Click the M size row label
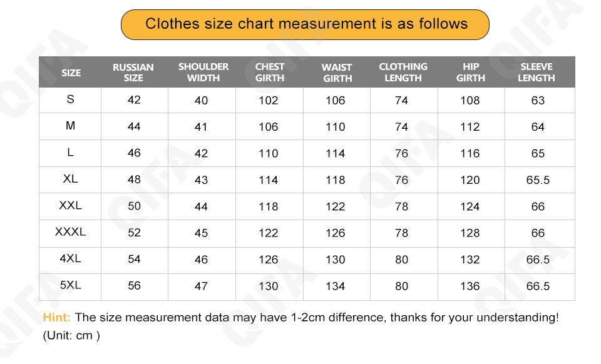This screenshot has height=364, width=601. pyautogui.click(x=70, y=126)
